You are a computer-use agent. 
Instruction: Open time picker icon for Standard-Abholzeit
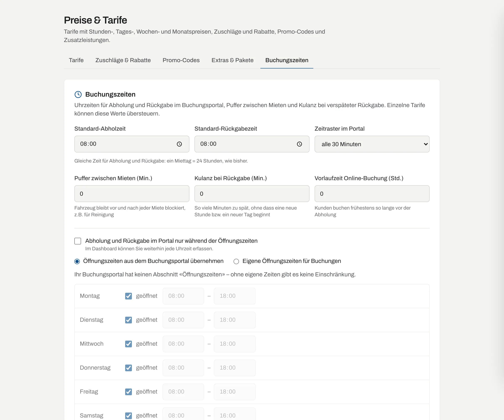(x=179, y=144)
